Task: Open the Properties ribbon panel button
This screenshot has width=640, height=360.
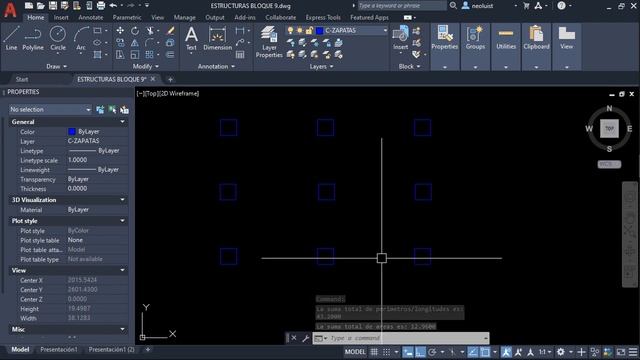Action: [444, 47]
